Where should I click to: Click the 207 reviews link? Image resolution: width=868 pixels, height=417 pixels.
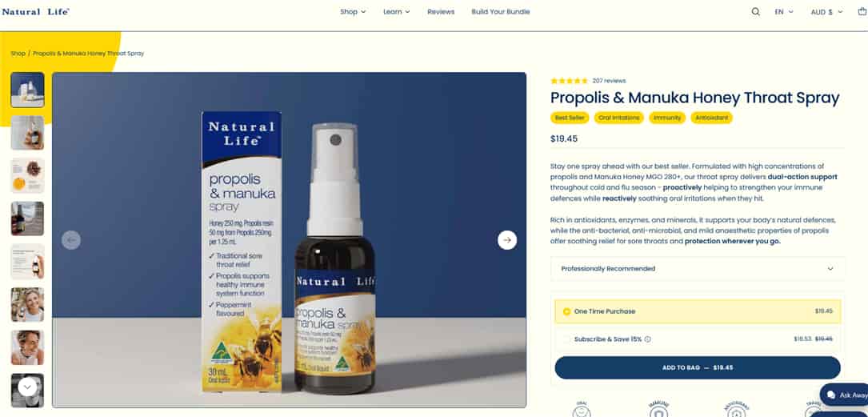point(609,81)
